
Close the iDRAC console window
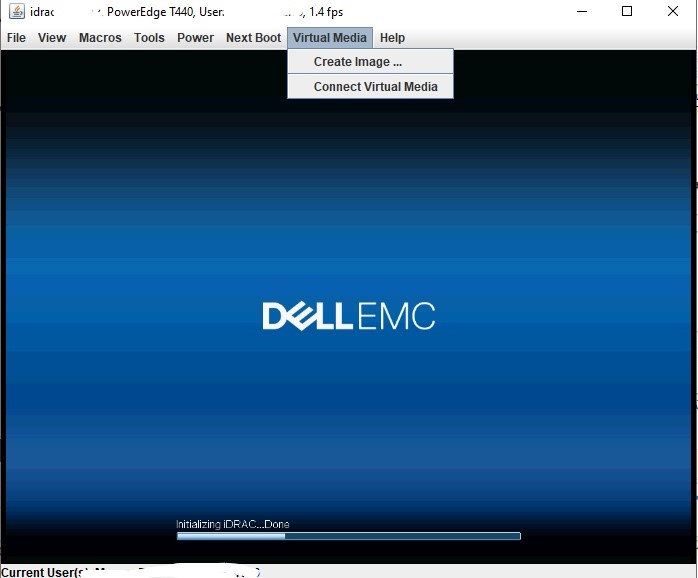tap(673, 11)
